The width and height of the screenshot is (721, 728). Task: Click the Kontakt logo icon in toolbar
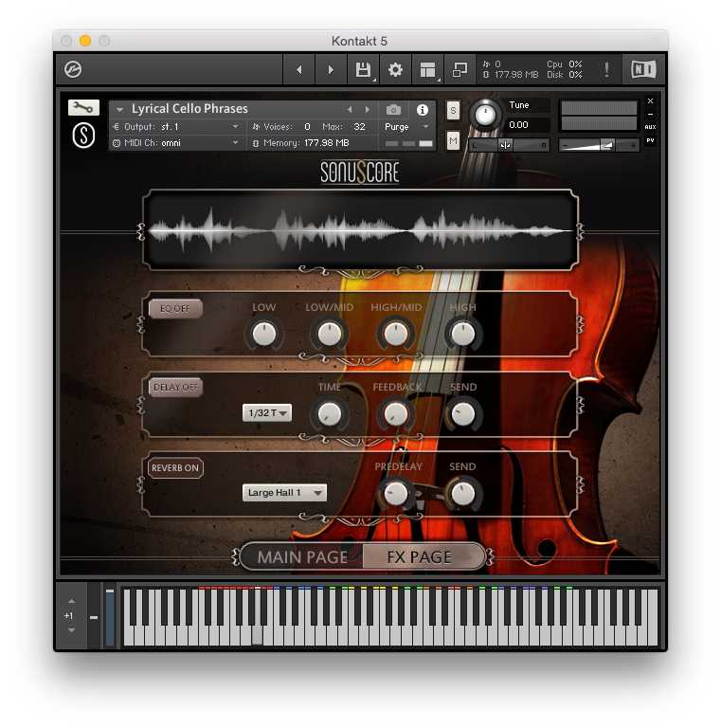click(73, 69)
